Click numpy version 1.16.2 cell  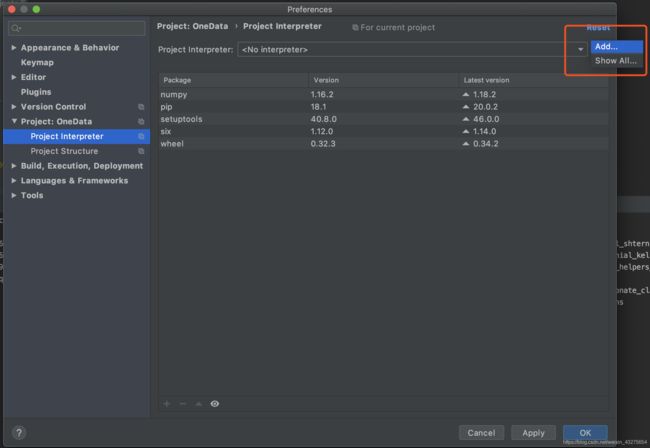point(322,94)
